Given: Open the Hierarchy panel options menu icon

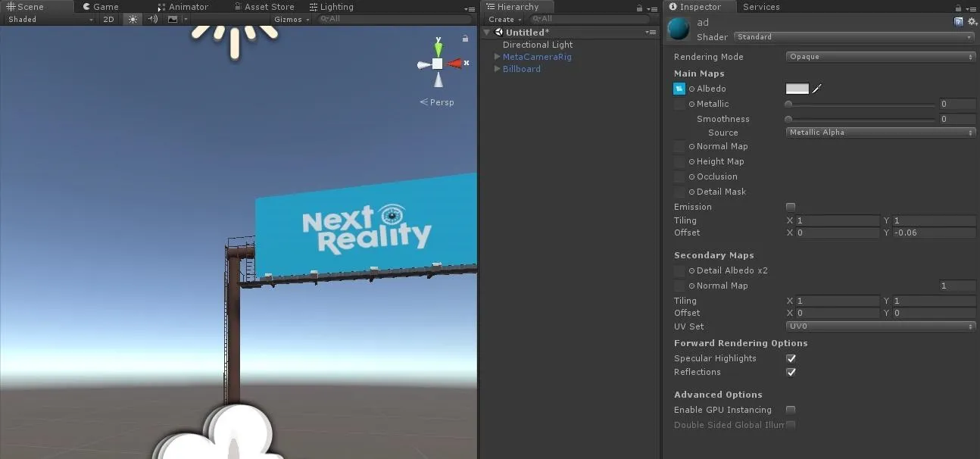Looking at the screenshot, I should pyautogui.click(x=653, y=8).
